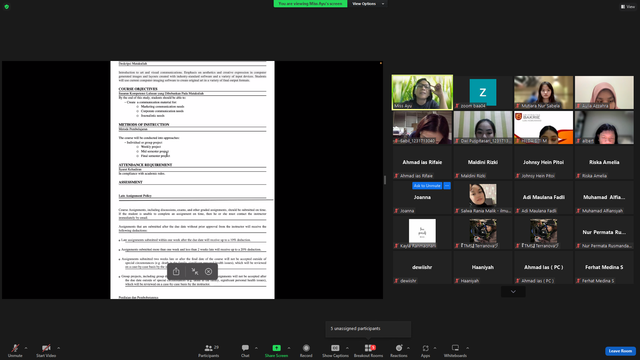640x360 pixels.
Task: Open Whiteboards
Action: [x=455, y=350]
